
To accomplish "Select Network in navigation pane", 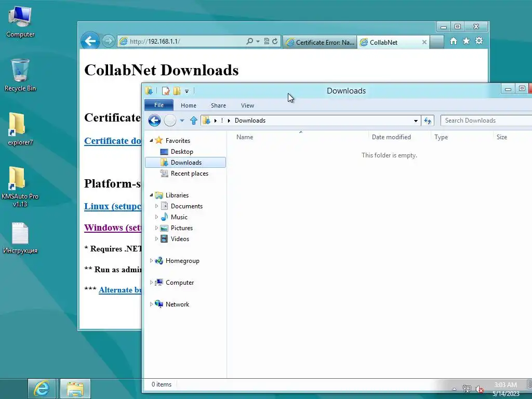I will pos(177,304).
